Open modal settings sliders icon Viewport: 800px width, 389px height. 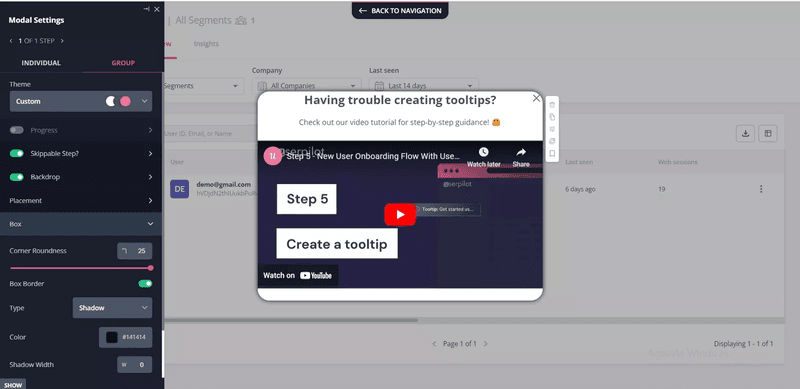(x=552, y=129)
